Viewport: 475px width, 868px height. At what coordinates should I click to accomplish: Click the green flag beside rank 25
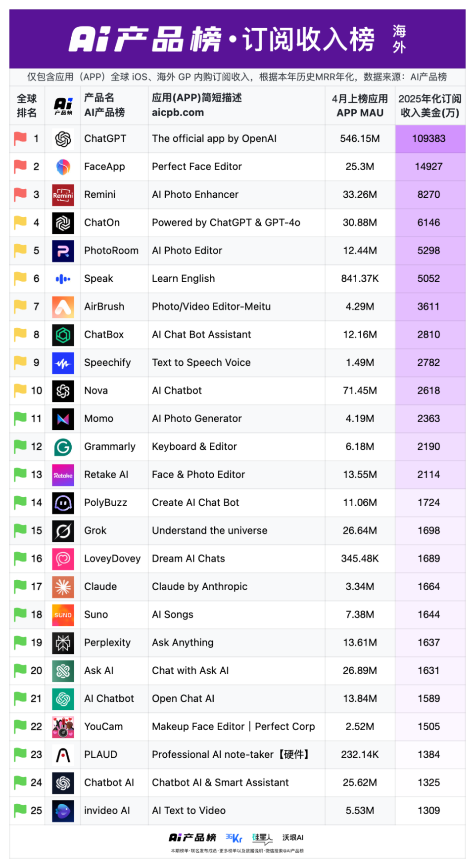point(20,810)
